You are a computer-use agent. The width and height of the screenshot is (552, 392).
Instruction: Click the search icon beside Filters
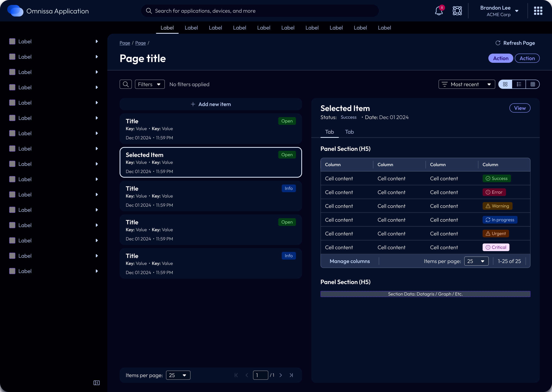(x=126, y=84)
